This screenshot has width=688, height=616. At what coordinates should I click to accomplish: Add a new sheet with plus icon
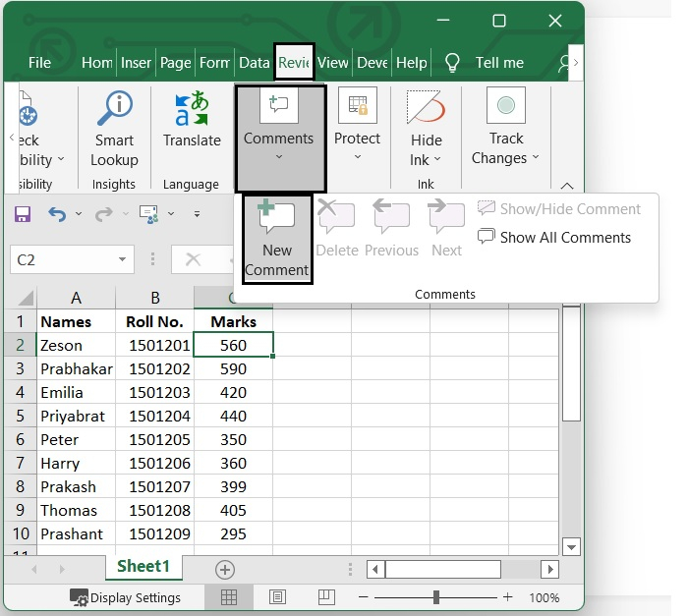[x=225, y=570]
